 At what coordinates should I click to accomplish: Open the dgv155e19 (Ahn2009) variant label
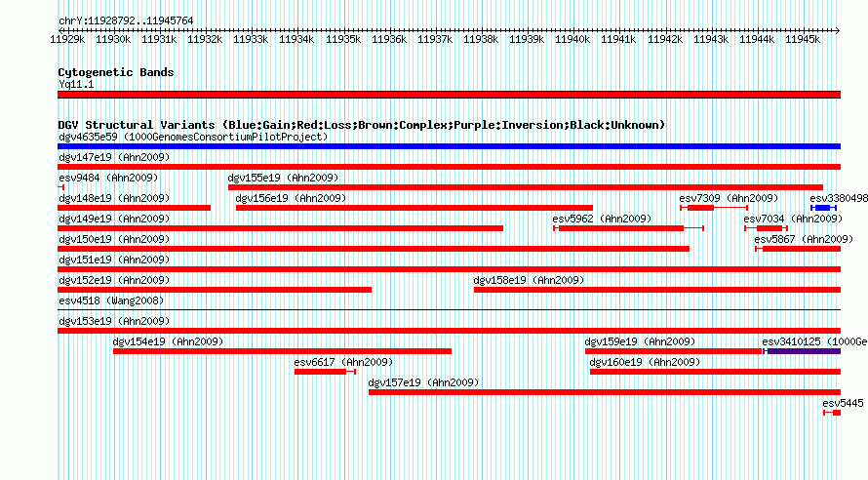pos(283,178)
